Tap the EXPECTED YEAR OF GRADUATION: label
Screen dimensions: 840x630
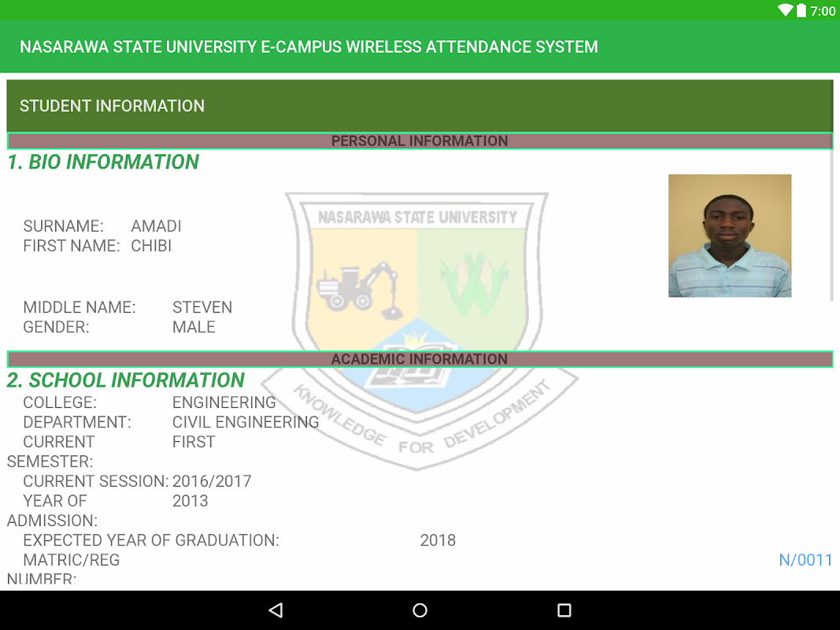click(151, 540)
